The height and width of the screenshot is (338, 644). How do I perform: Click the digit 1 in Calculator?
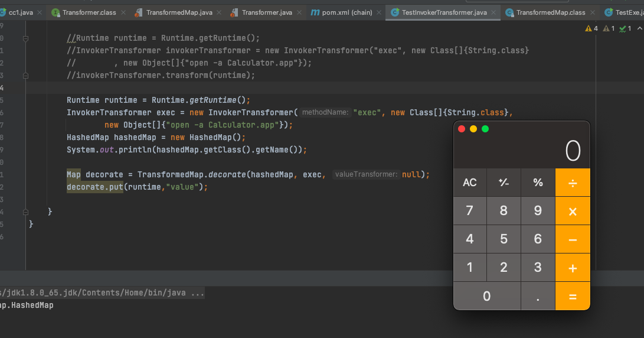coord(470,268)
